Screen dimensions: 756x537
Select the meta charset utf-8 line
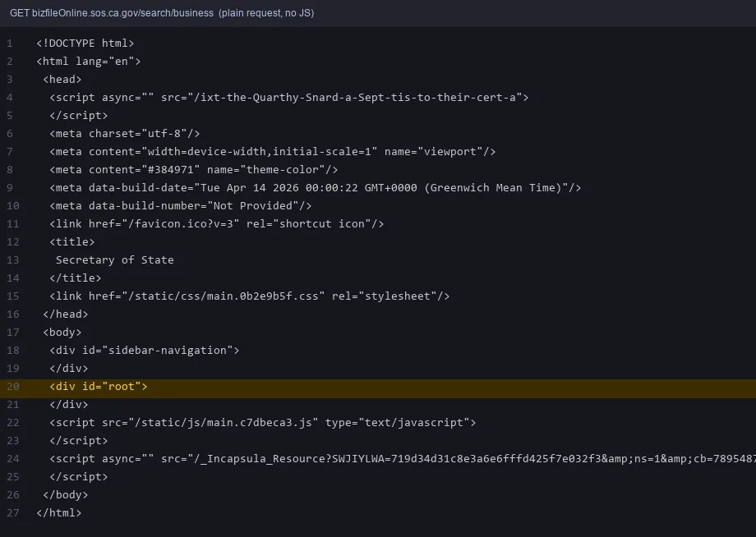[x=124, y=133]
